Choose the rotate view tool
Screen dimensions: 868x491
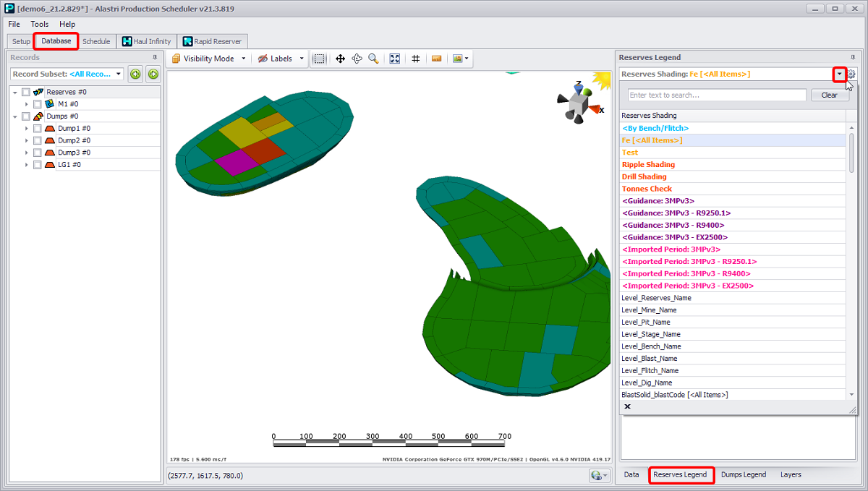pos(357,59)
